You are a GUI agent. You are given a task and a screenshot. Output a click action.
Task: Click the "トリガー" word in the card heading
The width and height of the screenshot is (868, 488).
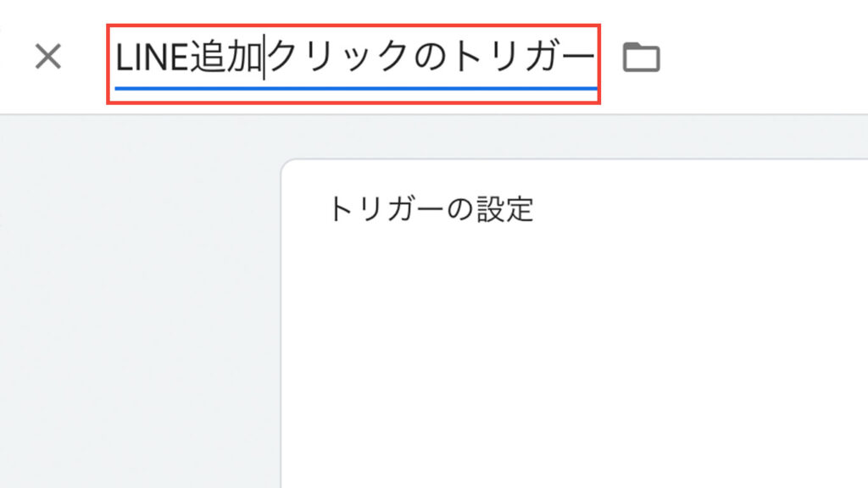(x=386, y=210)
